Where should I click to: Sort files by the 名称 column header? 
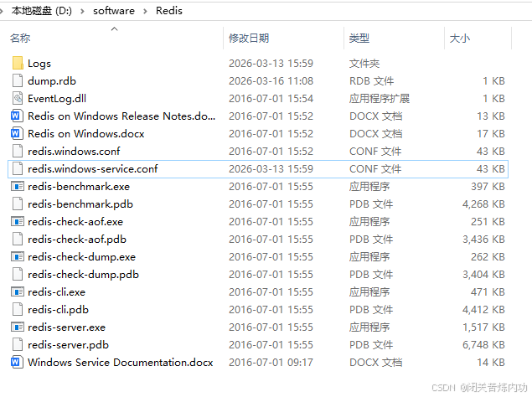pyautogui.click(x=20, y=38)
